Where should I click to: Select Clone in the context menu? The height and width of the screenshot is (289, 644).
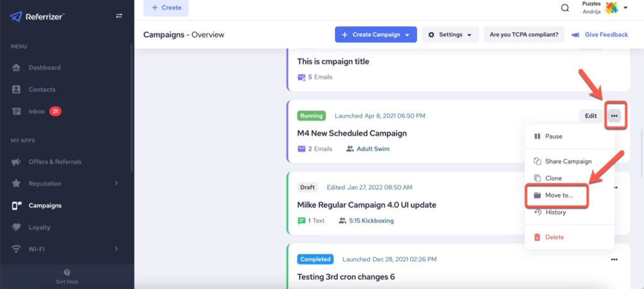(553, 178)
